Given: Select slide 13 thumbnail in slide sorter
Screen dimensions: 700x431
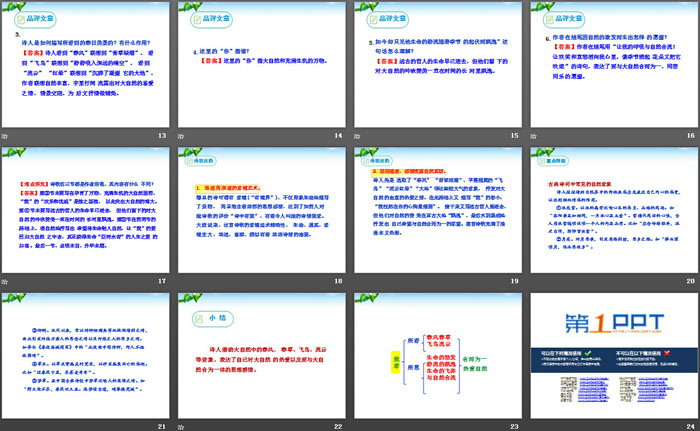Looking at the screenshot, I should pos(85,64).
